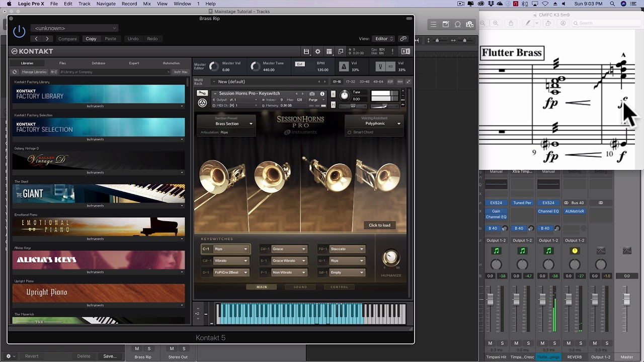Click the Humanize knob

[x=390, y=258]
